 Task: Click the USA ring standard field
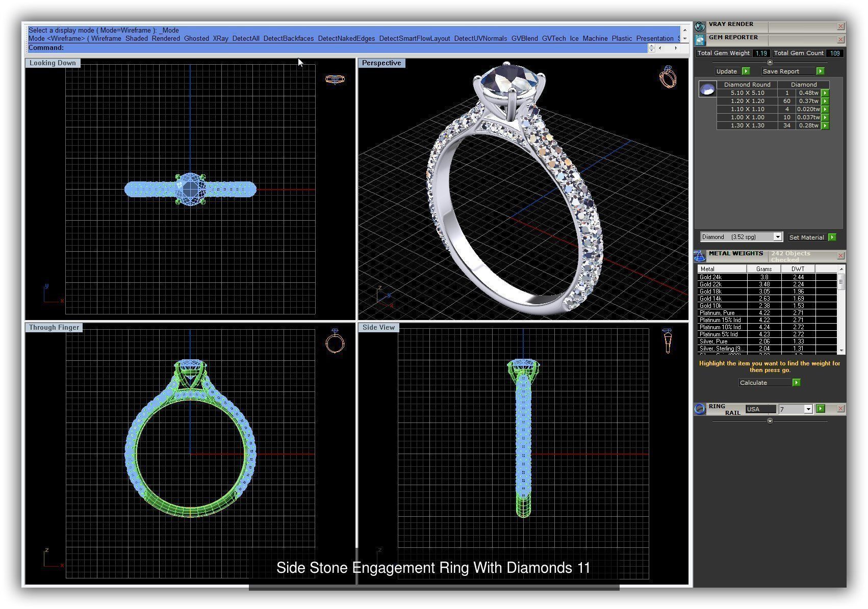pos(760,409)
